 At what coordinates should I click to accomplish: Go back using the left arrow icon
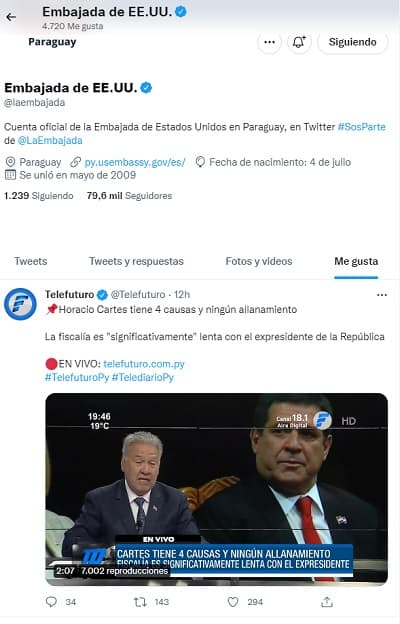tap(11, 17)
